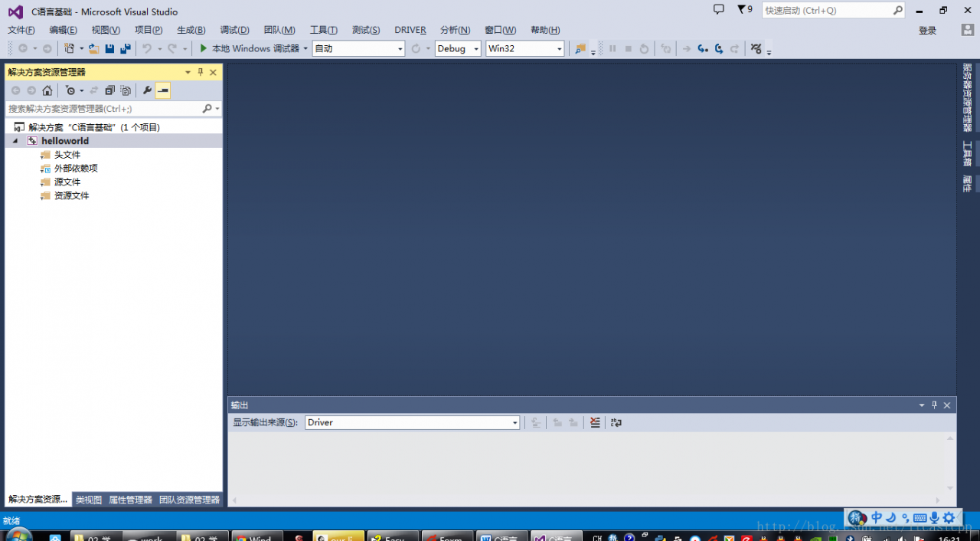Pin the Output panel
The height and width of the screenshot is (541, 980).
[934, 405]
